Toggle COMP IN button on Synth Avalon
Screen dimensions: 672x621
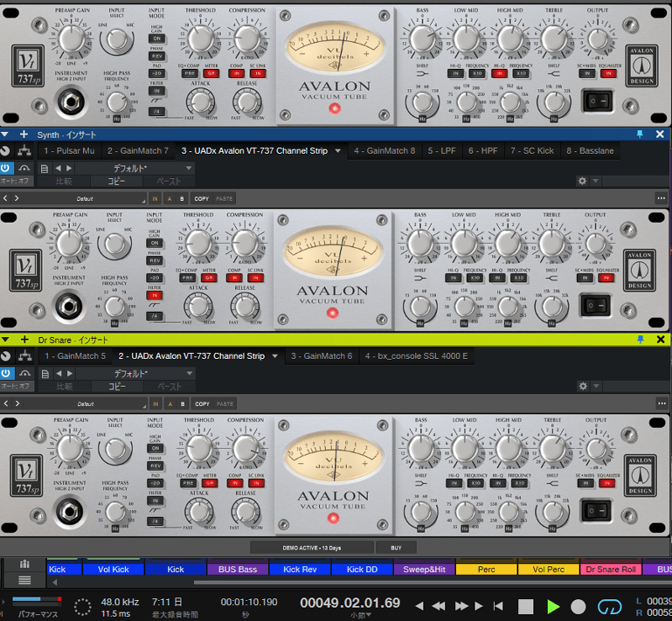point(234,278)
